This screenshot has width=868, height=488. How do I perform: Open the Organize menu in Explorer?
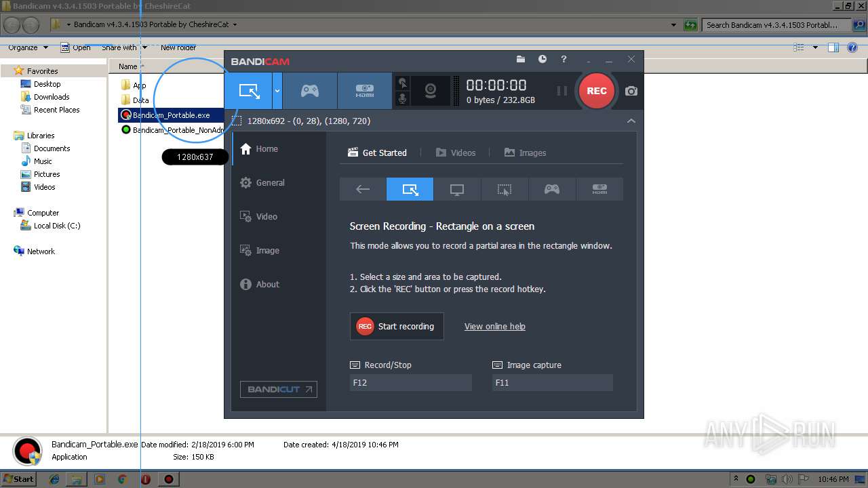[28, 47]
